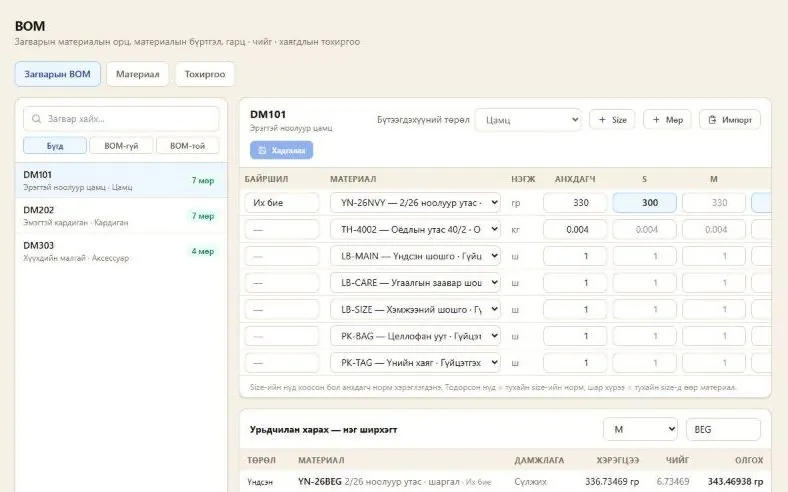Image resolution: width=788 pixels, height=492 pixels.
Task: Open the Бүтээгдэхүүний төрөл dropdown
Action: [528, 120]
